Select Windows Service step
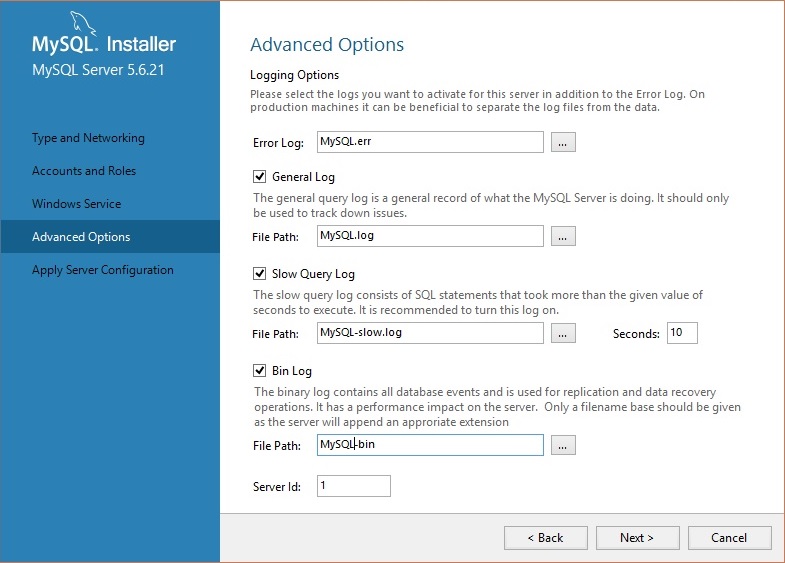This screenshot has width=785, height=563. [x=76, y=204]
